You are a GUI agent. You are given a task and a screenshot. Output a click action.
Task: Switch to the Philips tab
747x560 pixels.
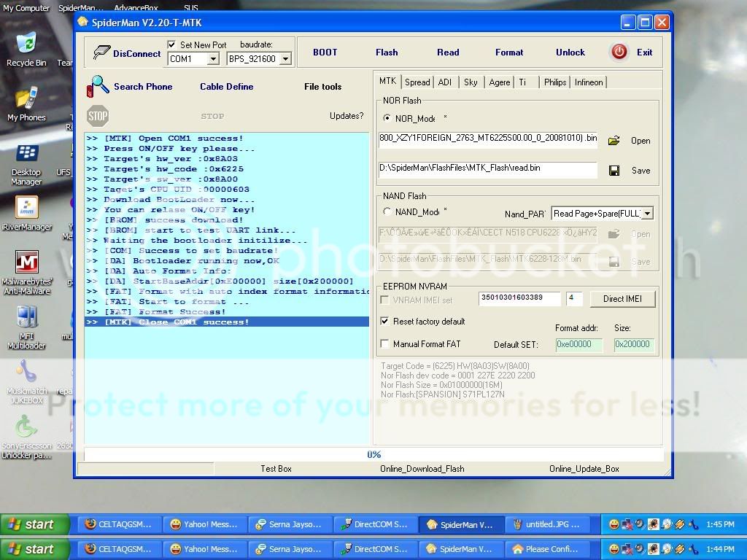(555, 82)
